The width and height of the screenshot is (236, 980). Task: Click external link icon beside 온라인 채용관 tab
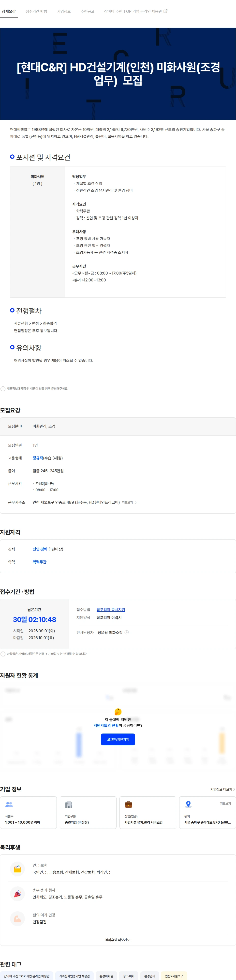pyautogui.click(x=165, y=11)
